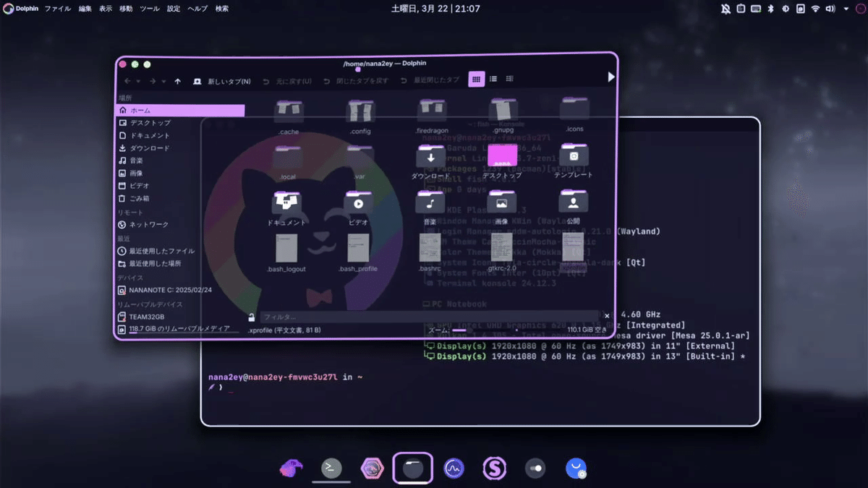Image resolution: width=868 pixels, height=488 pixels.
Task: Open the blue clock-badged app in the dock
Action: click(x=576, y=468)
